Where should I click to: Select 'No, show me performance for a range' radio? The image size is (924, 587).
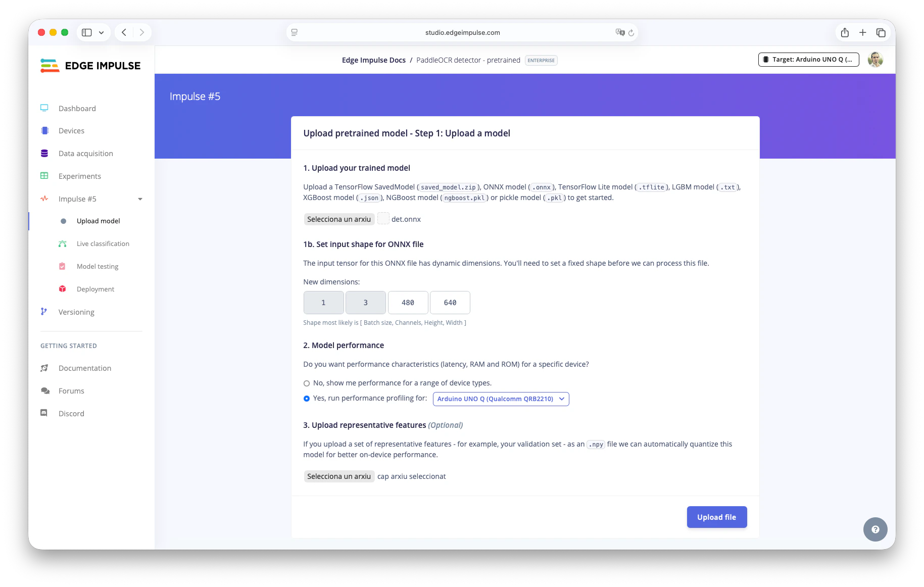(307, 383)
